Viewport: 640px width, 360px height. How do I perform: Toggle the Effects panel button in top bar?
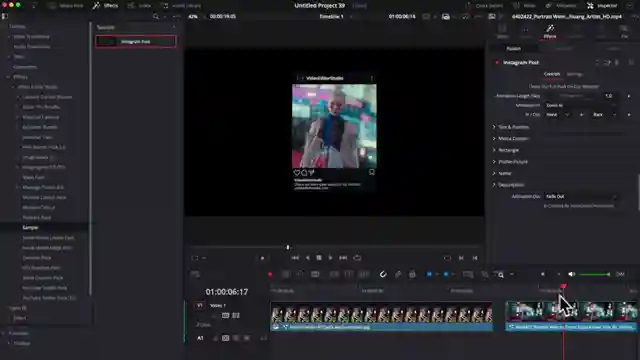[106, 6]
